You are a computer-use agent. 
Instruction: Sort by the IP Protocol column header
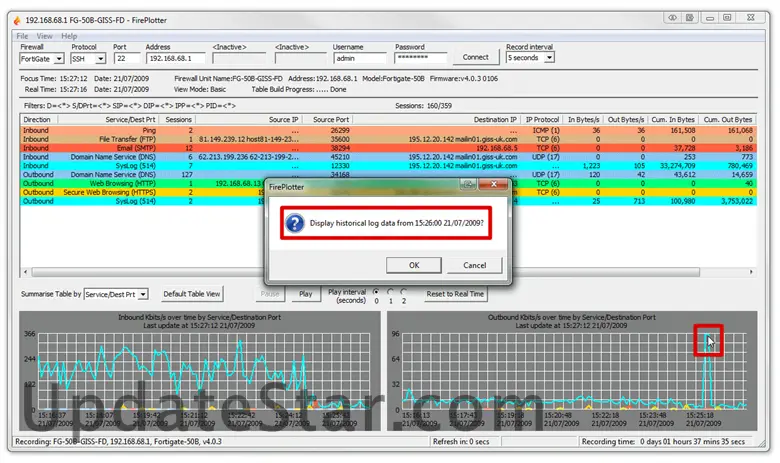pyautogui.click(x=542, y=120)
